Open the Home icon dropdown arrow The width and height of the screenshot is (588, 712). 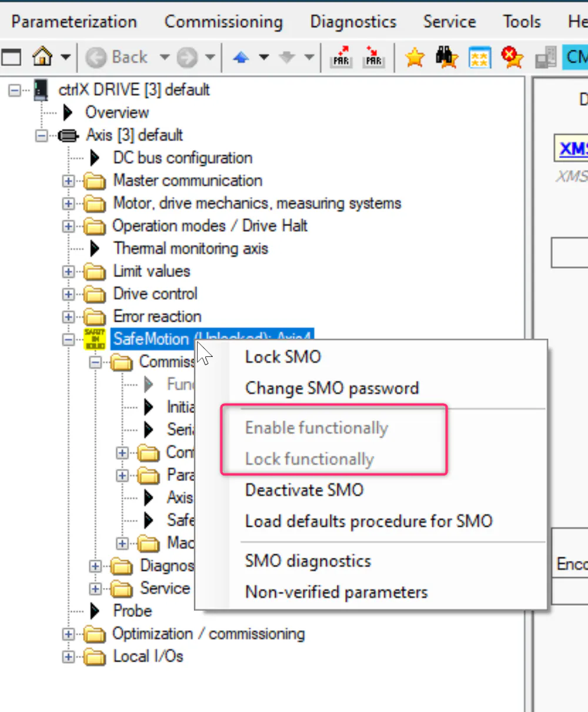click(x=65, y=58)
